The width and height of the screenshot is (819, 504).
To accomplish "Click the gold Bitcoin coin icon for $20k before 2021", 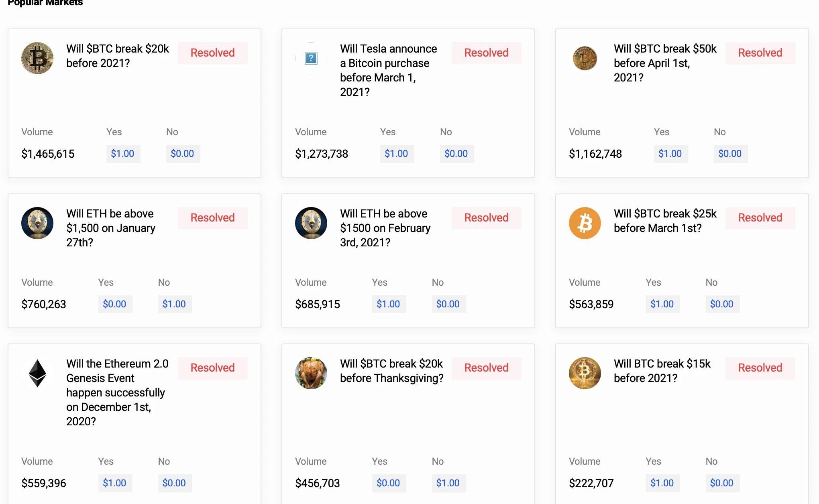I will click(37, 58).
